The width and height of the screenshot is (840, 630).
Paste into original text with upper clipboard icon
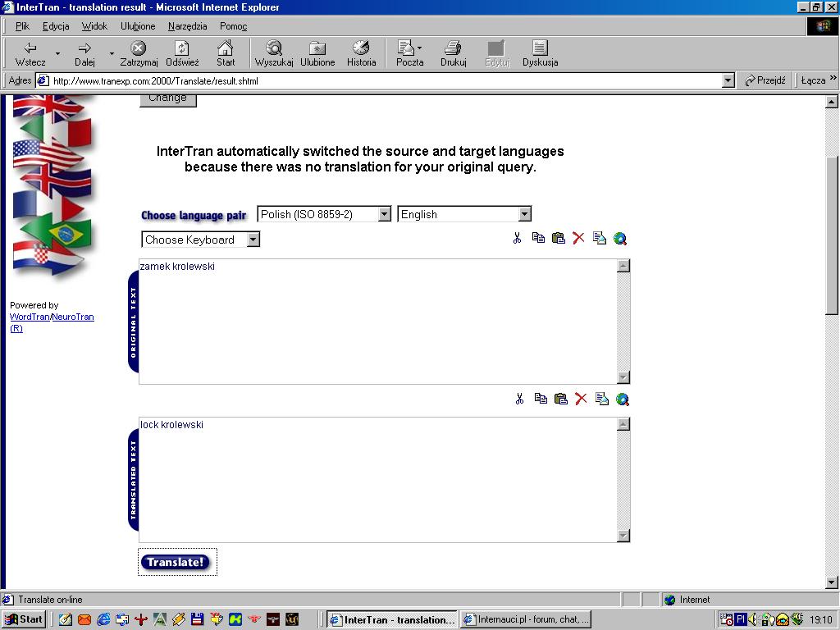(558, 238)
